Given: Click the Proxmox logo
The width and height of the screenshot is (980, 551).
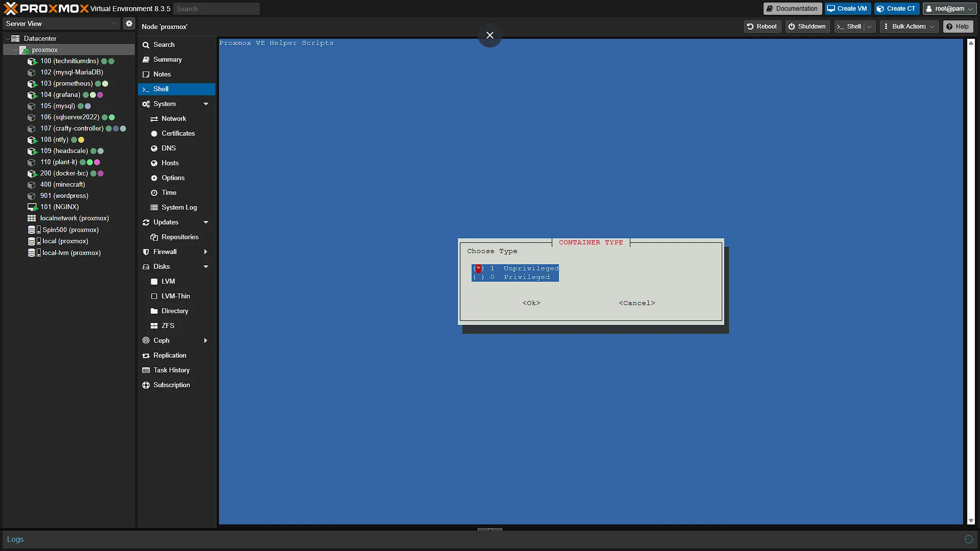Looking at the screenshot, I should [46, 9].
